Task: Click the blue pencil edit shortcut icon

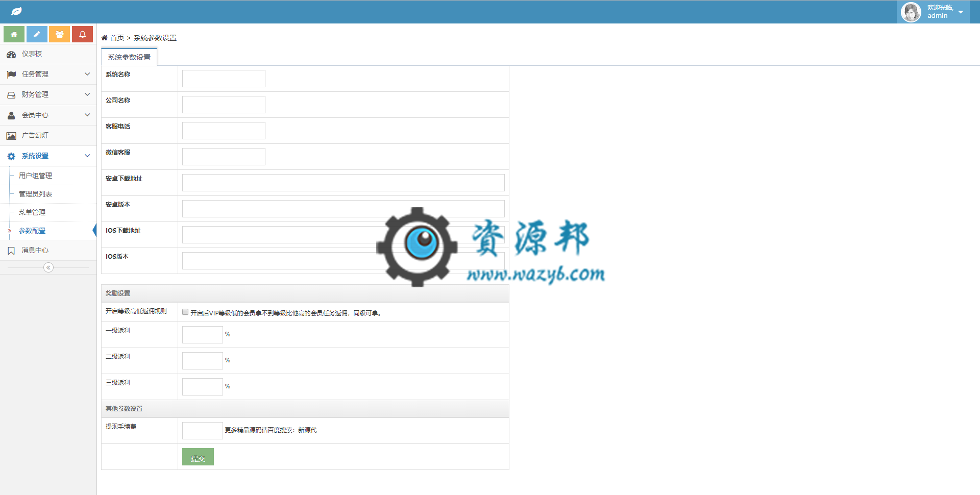Action: tap(37, 34)
